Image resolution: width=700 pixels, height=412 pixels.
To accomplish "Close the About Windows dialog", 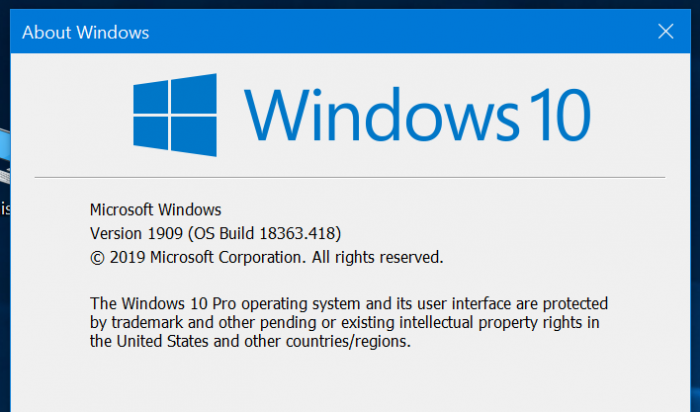I will point(666,32).
